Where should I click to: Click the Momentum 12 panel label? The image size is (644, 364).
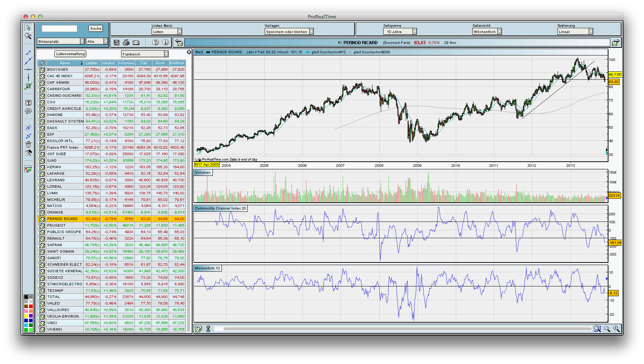207,268
